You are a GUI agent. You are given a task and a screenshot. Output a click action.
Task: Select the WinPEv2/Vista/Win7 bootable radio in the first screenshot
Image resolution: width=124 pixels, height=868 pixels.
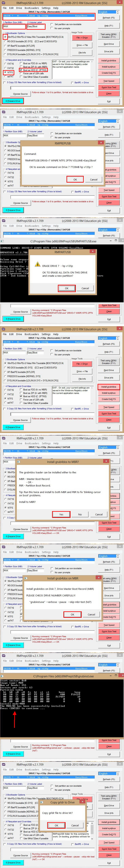(5, 37)
